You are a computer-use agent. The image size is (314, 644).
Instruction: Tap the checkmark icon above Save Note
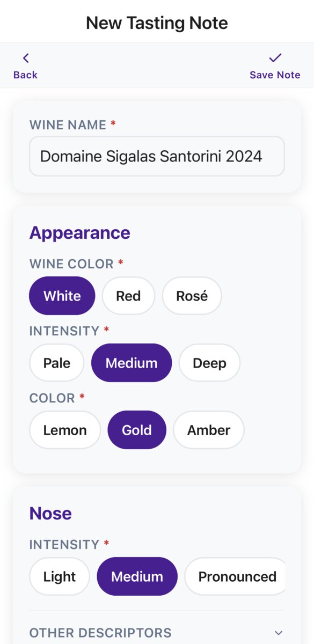pyautogui.click(x=275, y=57)
